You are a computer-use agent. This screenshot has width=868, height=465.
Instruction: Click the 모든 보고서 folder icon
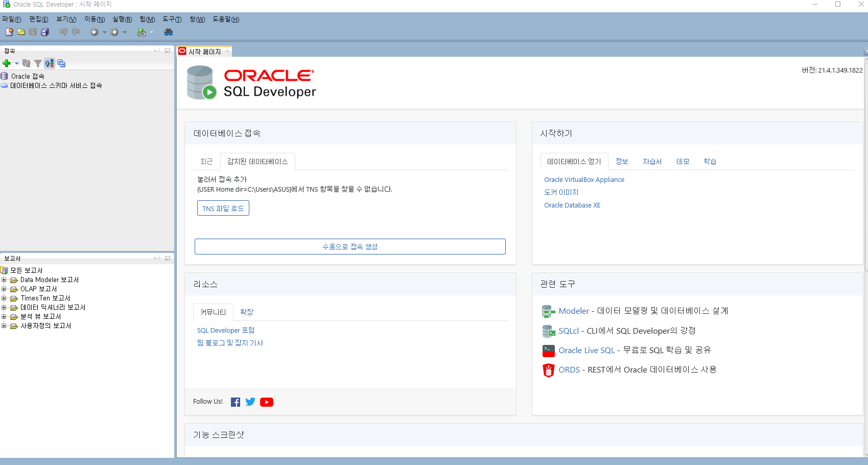5,270
